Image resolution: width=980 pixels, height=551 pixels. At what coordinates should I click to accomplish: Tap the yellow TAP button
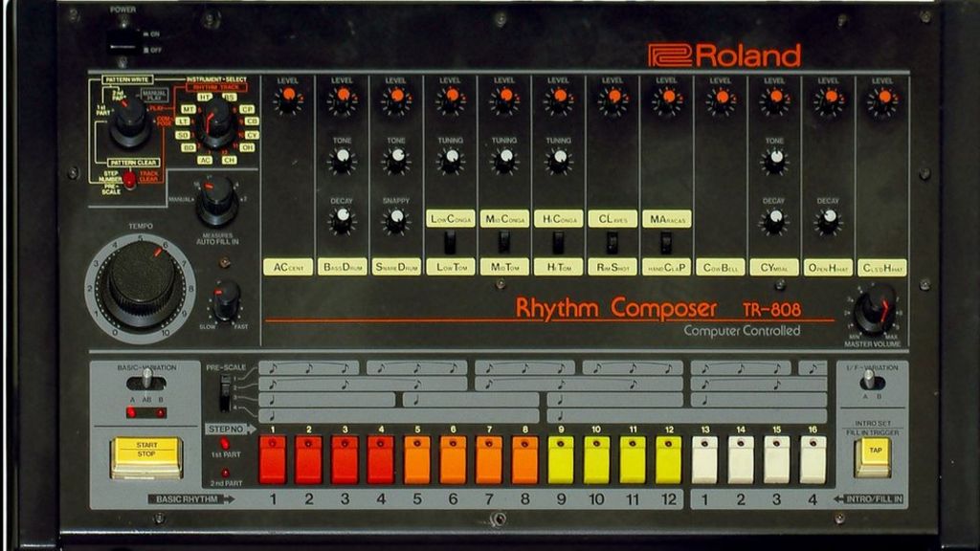873,456
